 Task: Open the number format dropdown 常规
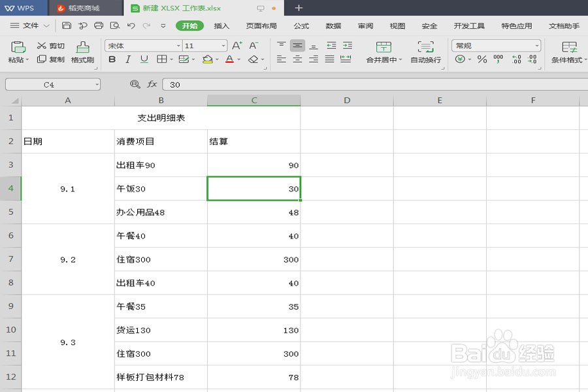[x=537, y=46]
